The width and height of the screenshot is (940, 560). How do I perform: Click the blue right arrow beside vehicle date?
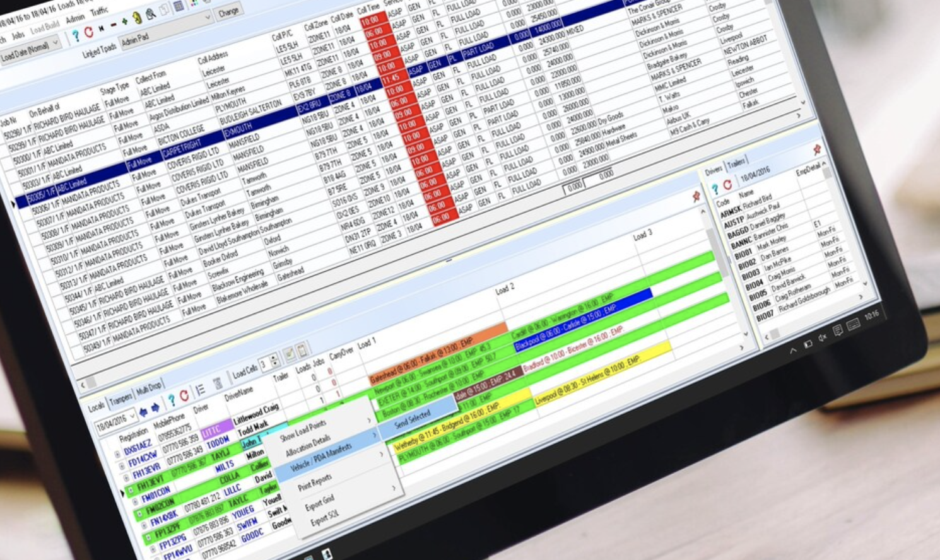point(155,408)
